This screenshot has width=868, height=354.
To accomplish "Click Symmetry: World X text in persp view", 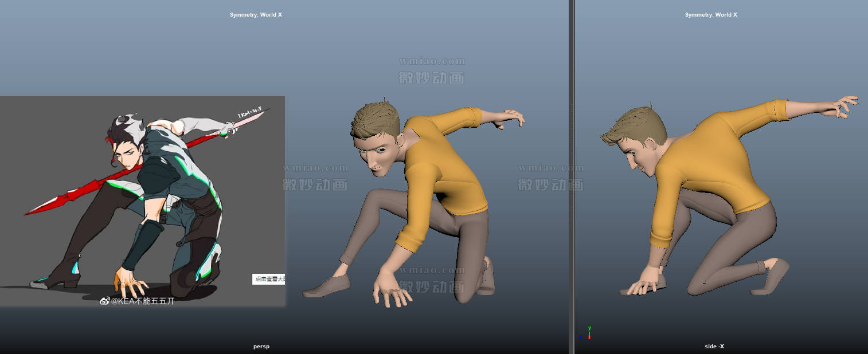I will click(256, 15).
